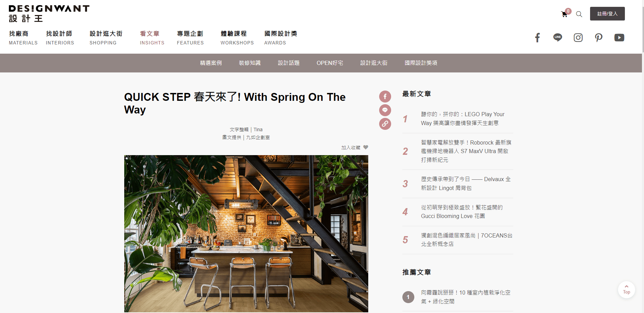Screen dimensions: 644x313
Task: Share article via red Facebook button
Action: coord(385,97)
